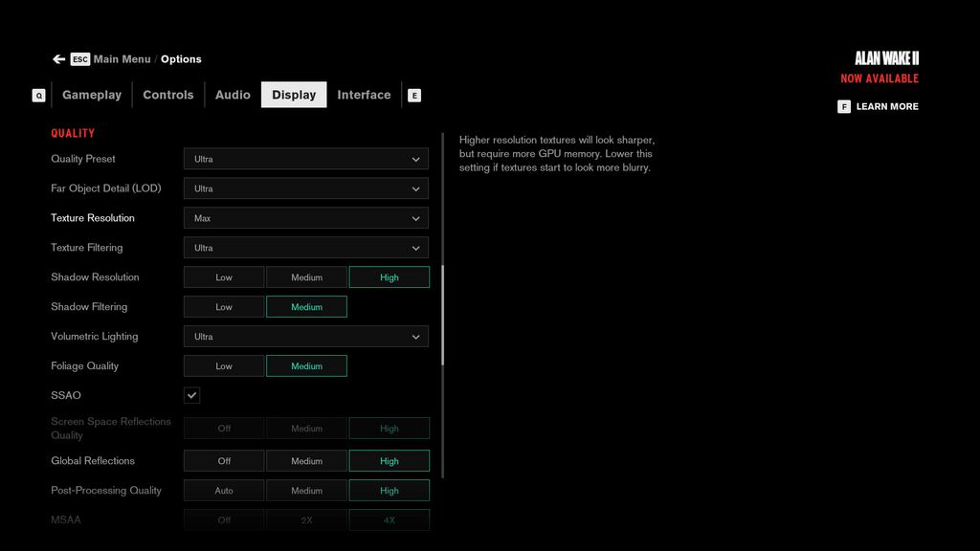Switch to the Gameplay tab
The width and height of the screenshot is (980, 551).
click(92, 95)
